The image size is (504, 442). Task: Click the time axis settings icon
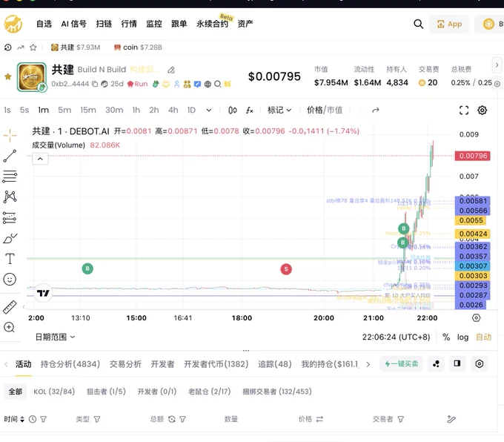[477, 318]
